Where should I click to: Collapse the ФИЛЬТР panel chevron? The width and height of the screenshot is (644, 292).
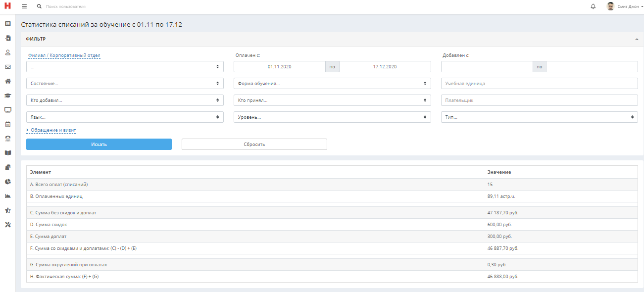[636, 39]
